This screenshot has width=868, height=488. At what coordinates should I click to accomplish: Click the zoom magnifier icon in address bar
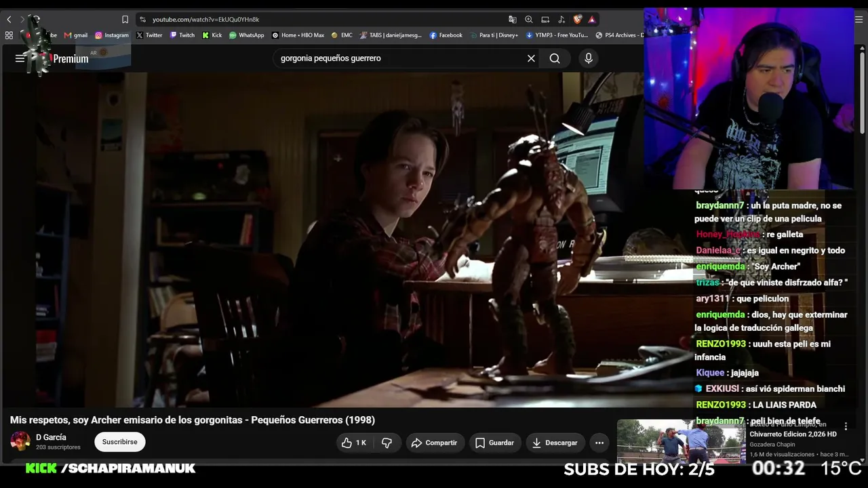[x=528, y=19]
